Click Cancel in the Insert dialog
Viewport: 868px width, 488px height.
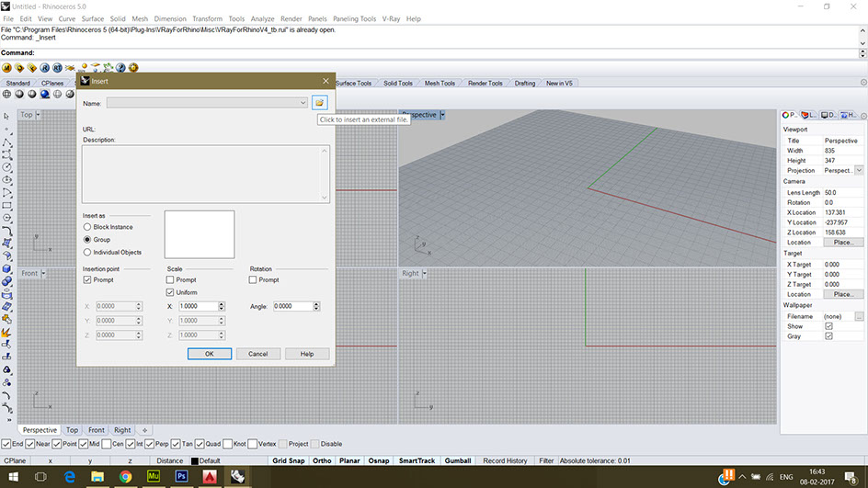pyautogui.click(x=258, y=354)
